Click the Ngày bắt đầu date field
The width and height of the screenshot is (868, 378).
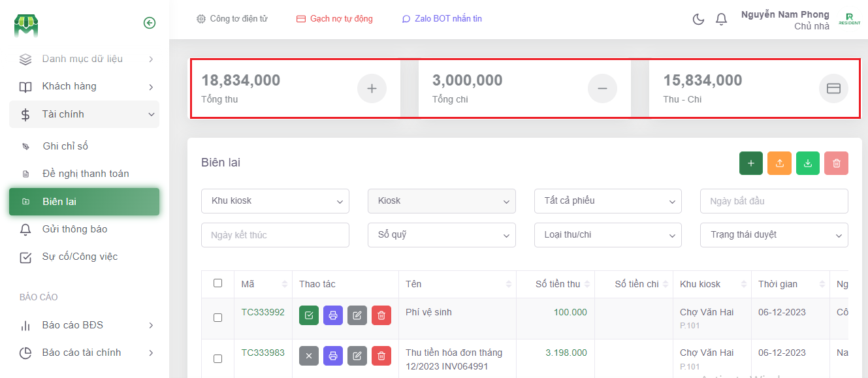774,201
